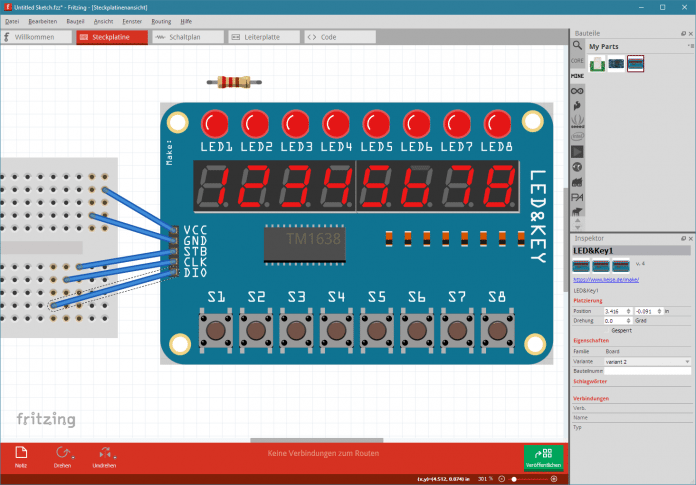
Task: Switch to the Leiterplatte tab
Action: (x=264, y=37)
